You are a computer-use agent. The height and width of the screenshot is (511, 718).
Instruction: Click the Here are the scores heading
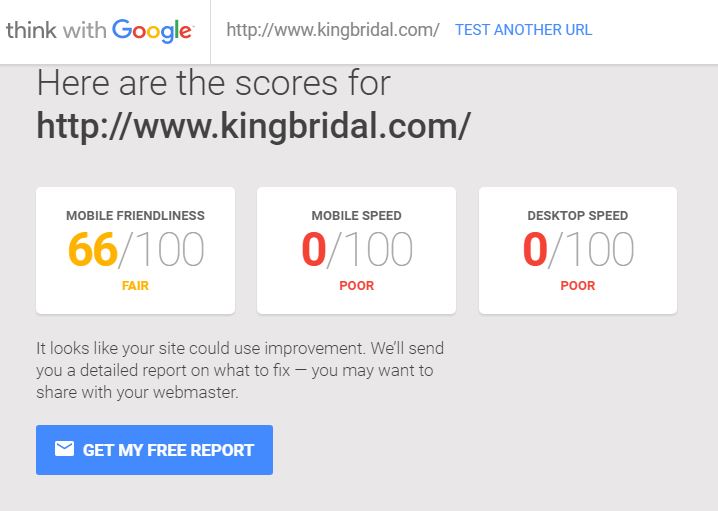(x=213, y=83)
